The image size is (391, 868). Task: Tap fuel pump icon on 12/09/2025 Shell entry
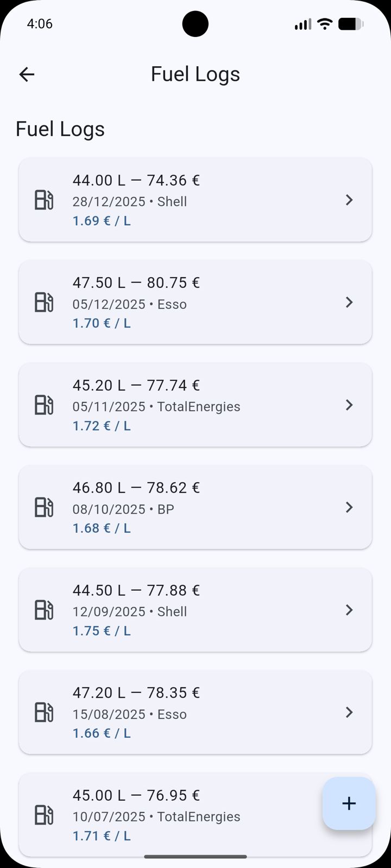pyautogui.click(x=44, y=610)
